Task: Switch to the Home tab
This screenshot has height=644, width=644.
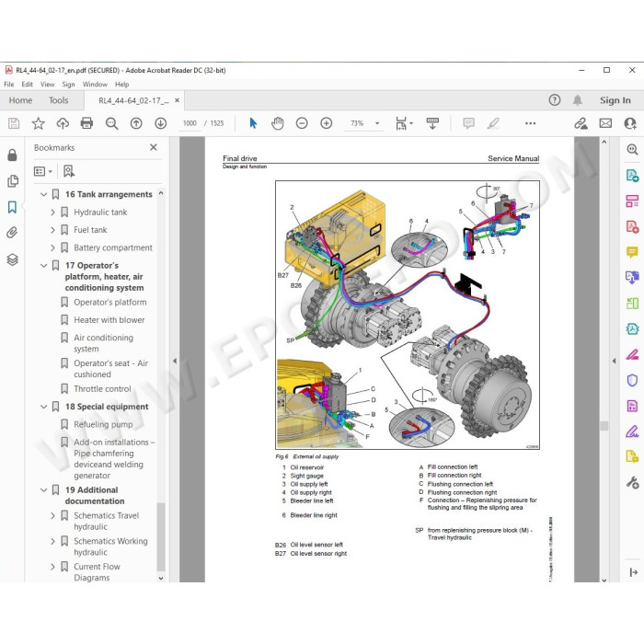Action: pos(20,100)
